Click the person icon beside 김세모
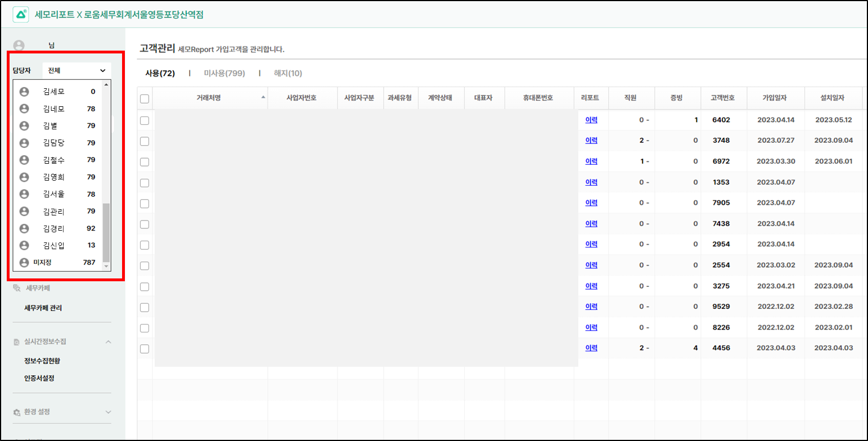Image resolution: width=868 pixels, height=441 pixels. coord(24,91)
